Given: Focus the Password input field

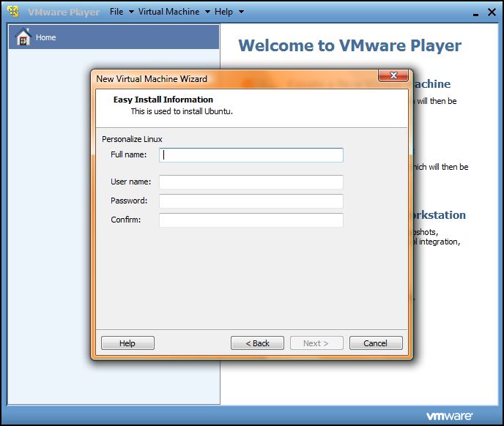Looking at the screenshot, I should (251, 201).
